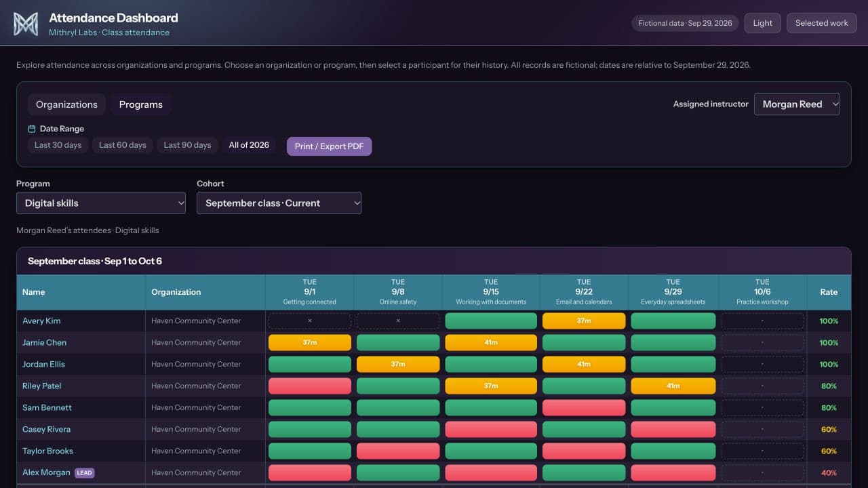Click the 10/6 Practice workshop header

click(x=762, y=292)
